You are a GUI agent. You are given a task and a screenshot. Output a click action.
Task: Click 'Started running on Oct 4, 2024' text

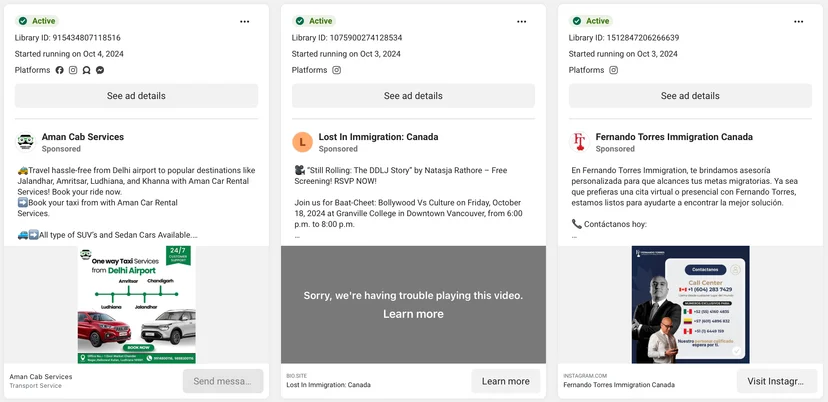(x=69, y=54)
